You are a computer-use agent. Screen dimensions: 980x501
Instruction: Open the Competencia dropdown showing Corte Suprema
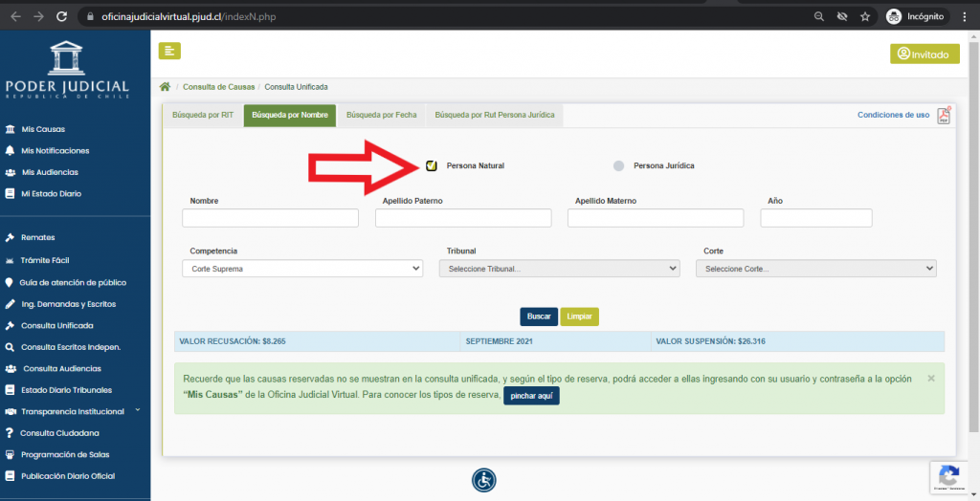point(302,269)
